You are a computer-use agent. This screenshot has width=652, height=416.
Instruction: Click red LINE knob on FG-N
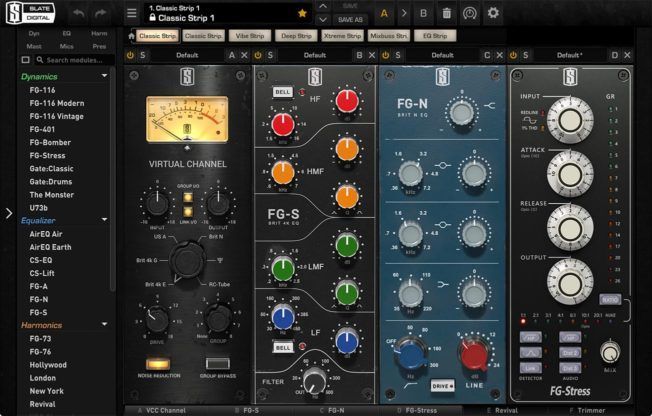474,355
